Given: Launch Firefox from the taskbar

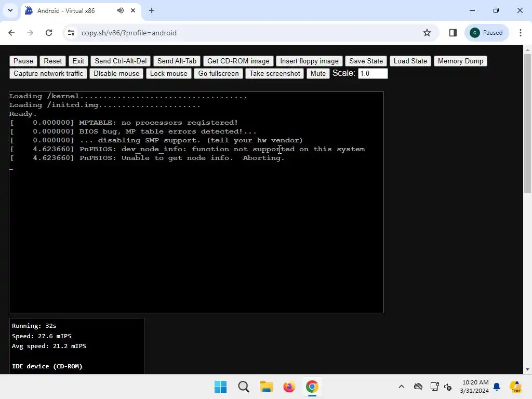Looking at the screenshot, I should click(x=289, y=387).
